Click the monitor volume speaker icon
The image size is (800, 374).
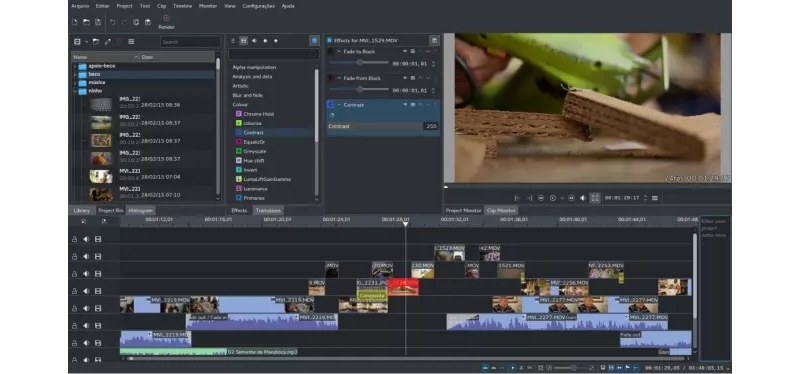[583, 198]
